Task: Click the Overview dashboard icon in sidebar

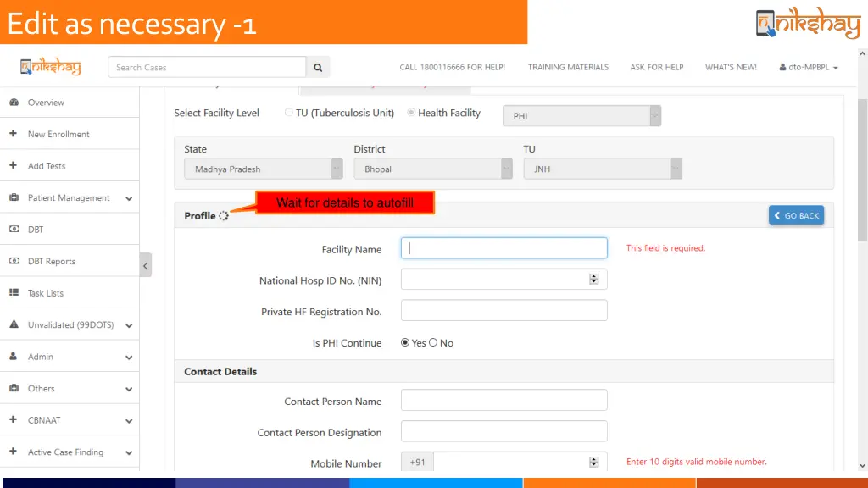Action: point(14,103)
